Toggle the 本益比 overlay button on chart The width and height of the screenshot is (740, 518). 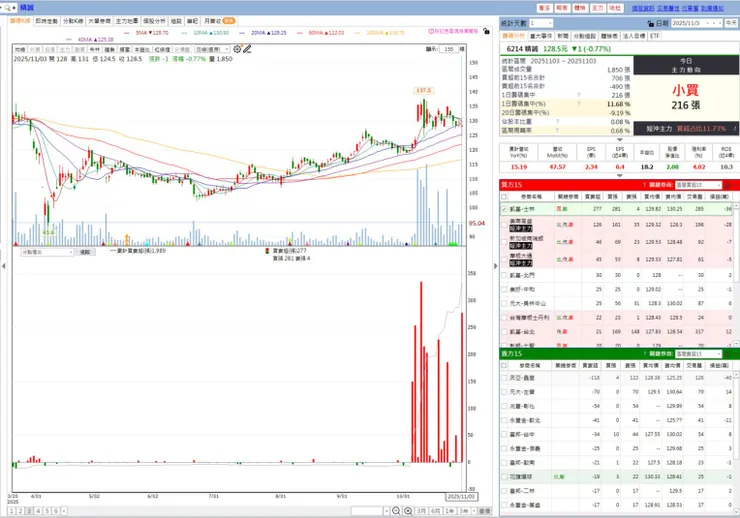click(142, 50)
